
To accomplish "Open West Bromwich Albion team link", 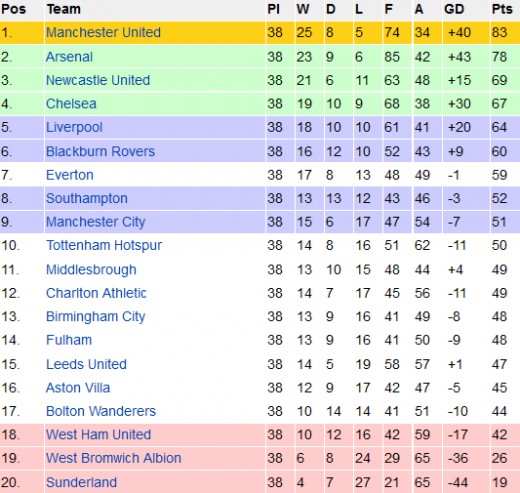I will pos(114,458).
